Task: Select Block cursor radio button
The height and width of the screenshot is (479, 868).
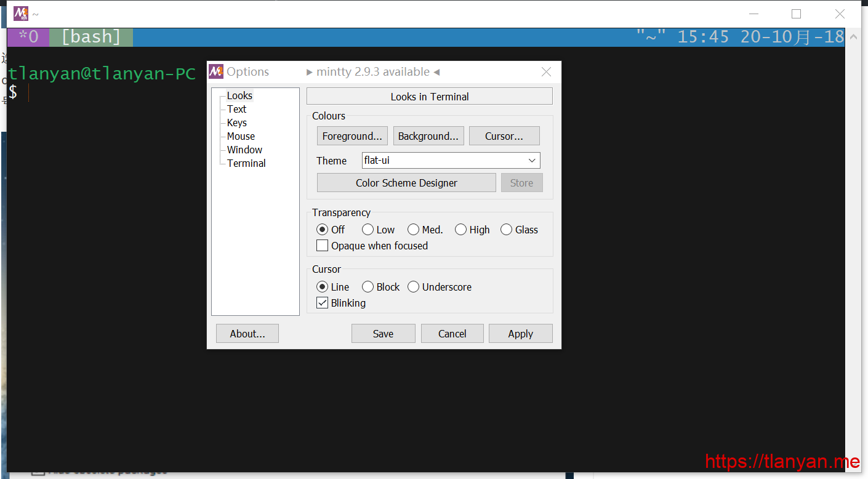Action: pyautogui.click(x=368, y=287)
